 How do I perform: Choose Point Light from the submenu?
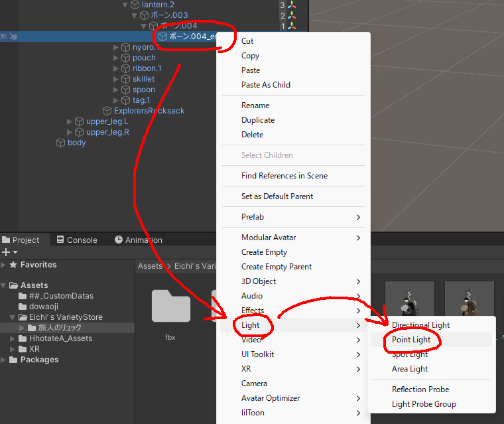(411, 340)
